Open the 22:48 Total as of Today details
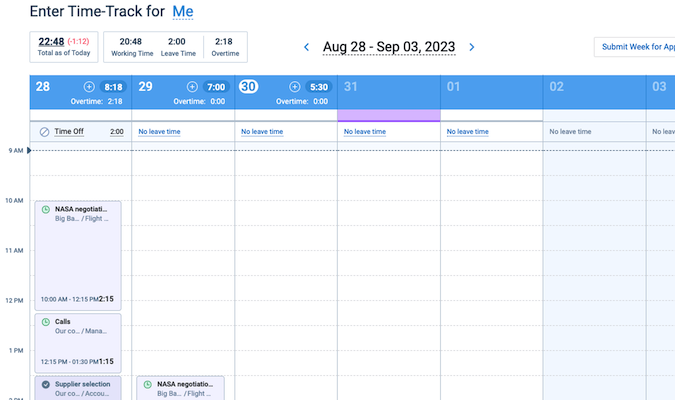Viewport: 675px width, 400px height. pos(51,42)
